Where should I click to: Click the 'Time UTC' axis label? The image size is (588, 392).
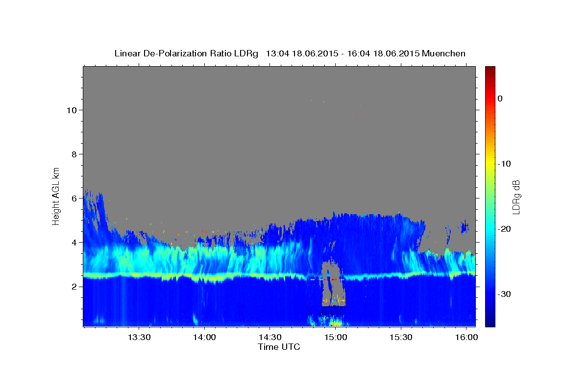point(279,347)
